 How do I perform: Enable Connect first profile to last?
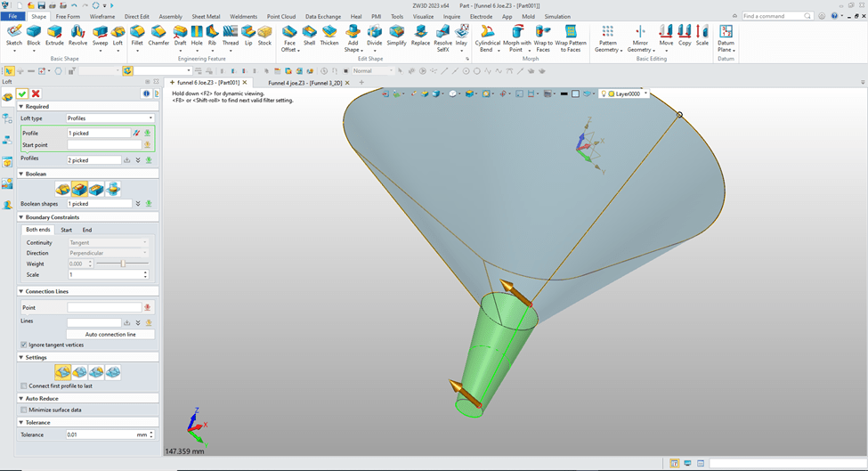pos(24,386)
